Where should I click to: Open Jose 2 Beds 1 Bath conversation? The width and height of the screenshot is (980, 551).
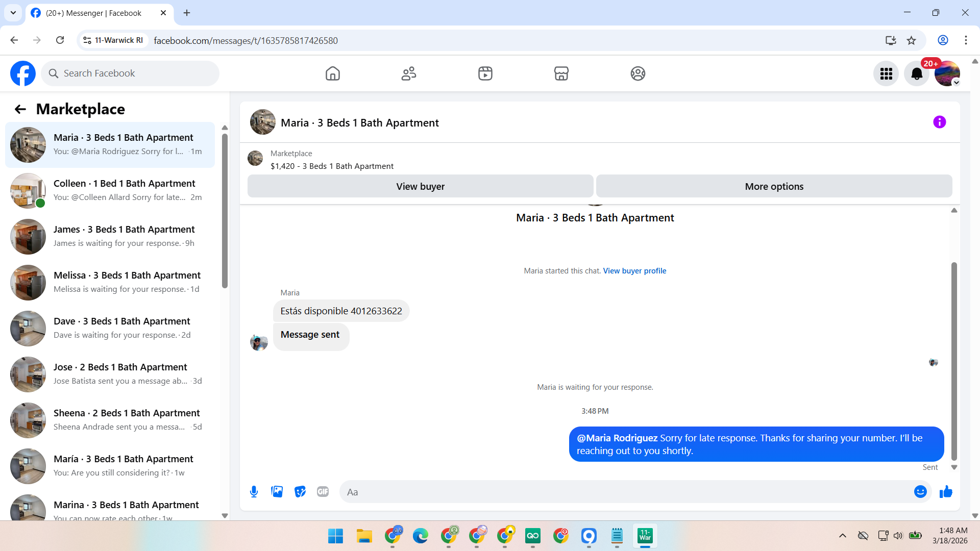[x=110, y=374]
